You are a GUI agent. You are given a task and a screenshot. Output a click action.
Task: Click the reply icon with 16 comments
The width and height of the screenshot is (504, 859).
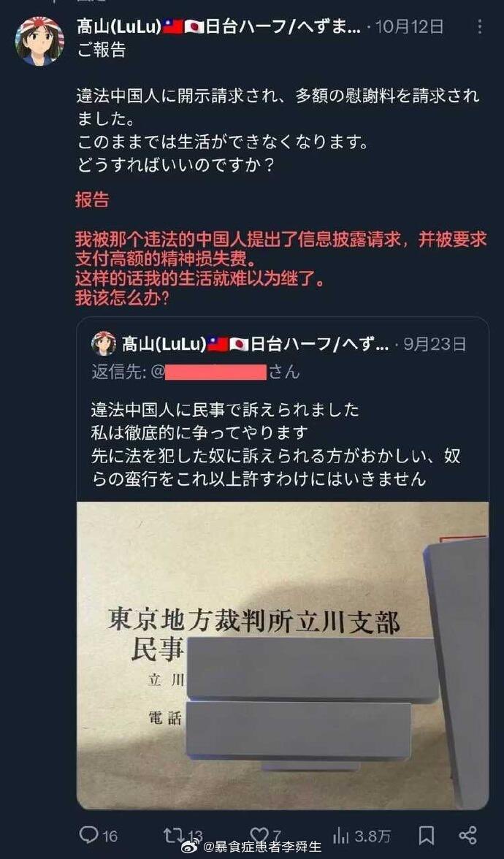[88, 835]
